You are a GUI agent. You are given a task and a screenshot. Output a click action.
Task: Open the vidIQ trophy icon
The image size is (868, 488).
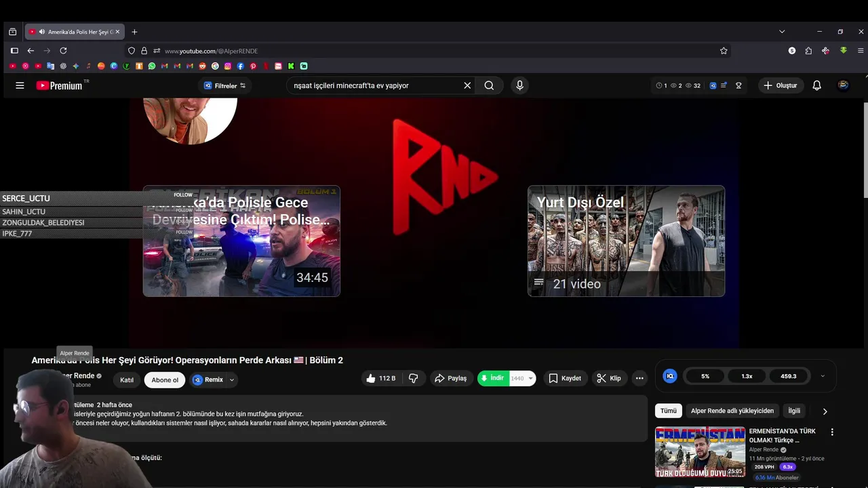pyautogui.click(x=738, y=85)
